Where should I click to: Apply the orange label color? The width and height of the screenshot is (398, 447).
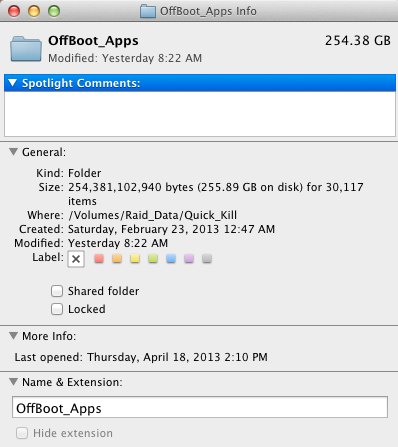pyautogui.click(x=117, y=259)
